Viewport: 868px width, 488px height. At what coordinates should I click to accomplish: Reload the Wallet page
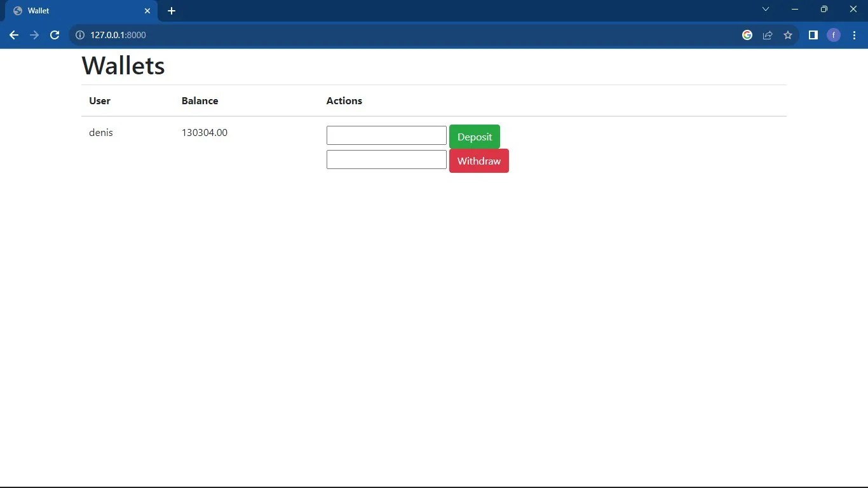[54, 35]
